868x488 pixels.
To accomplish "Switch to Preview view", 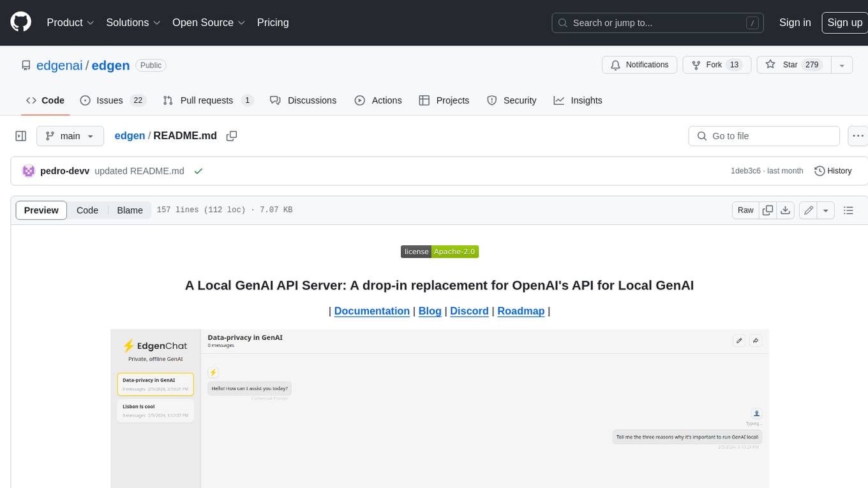I will coord(41,210).
